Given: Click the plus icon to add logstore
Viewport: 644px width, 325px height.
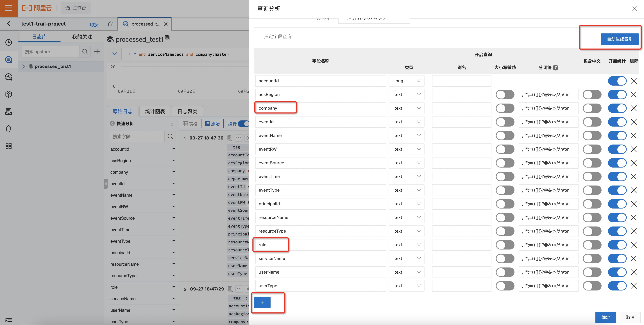Looking at the screenshot, I should (x=97, y=52).
